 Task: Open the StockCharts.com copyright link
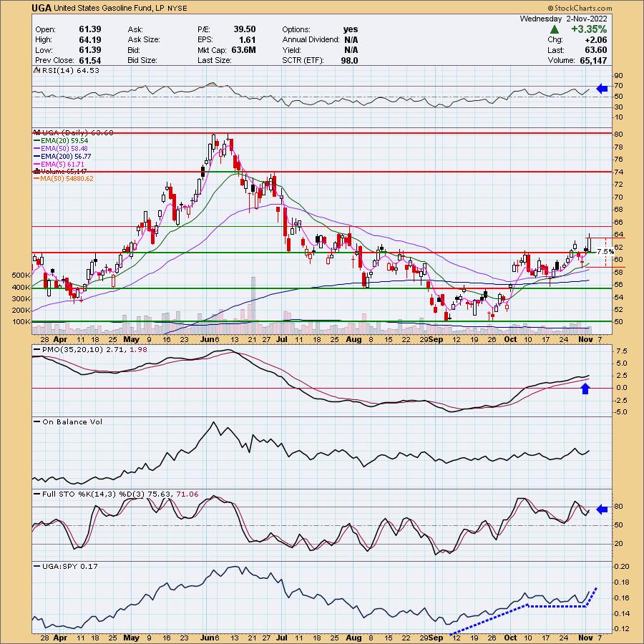point(580,8)
